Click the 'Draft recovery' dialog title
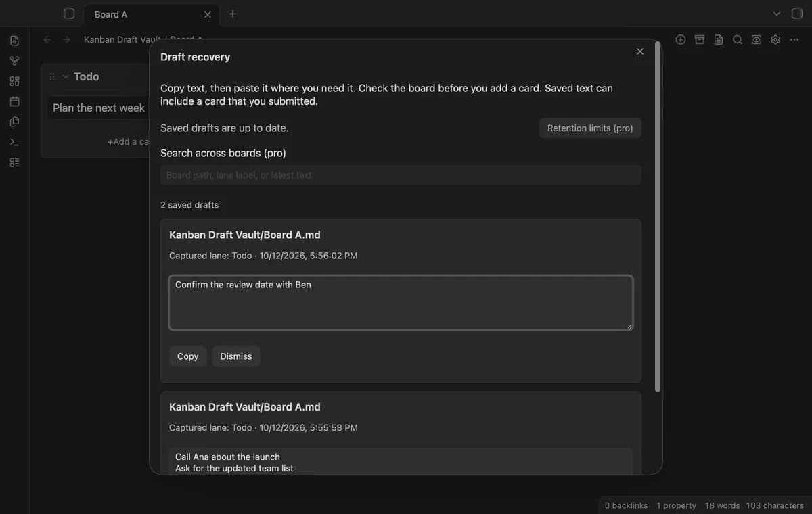Viewport: 812px width, 514px height. tap(195, 57)
